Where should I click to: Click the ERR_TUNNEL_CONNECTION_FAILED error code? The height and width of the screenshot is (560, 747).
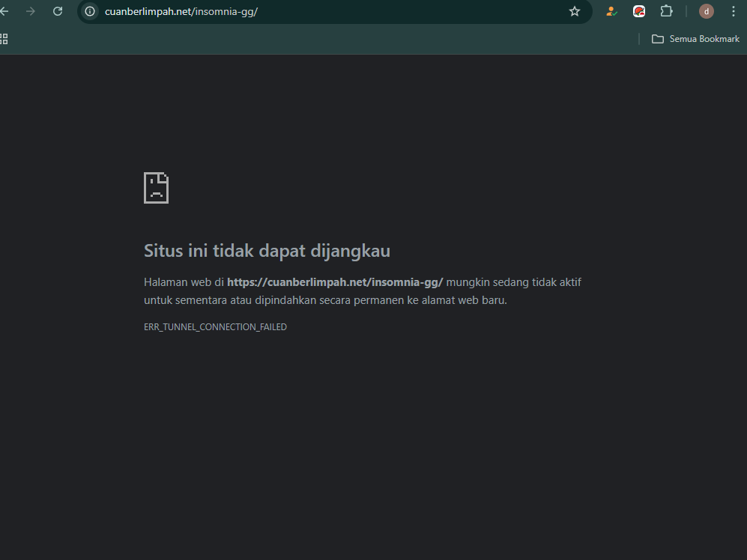click(x=215, y=327)
